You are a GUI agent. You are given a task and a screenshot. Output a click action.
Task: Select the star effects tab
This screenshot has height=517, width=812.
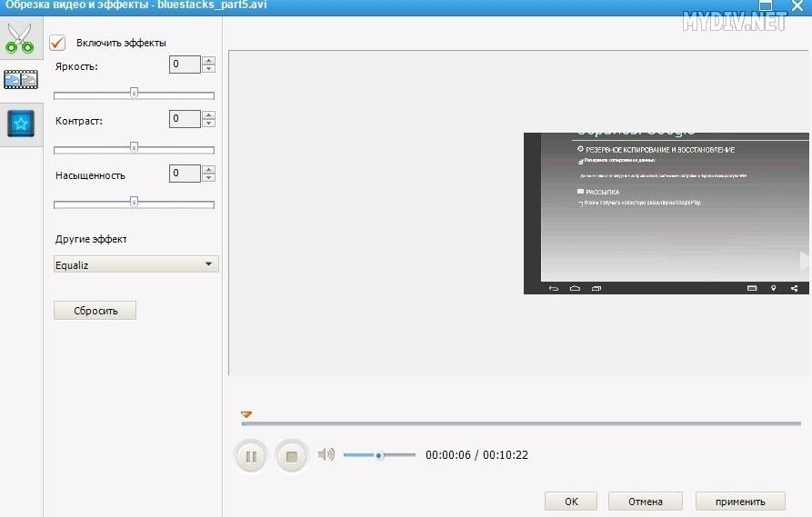click(20, 123)
